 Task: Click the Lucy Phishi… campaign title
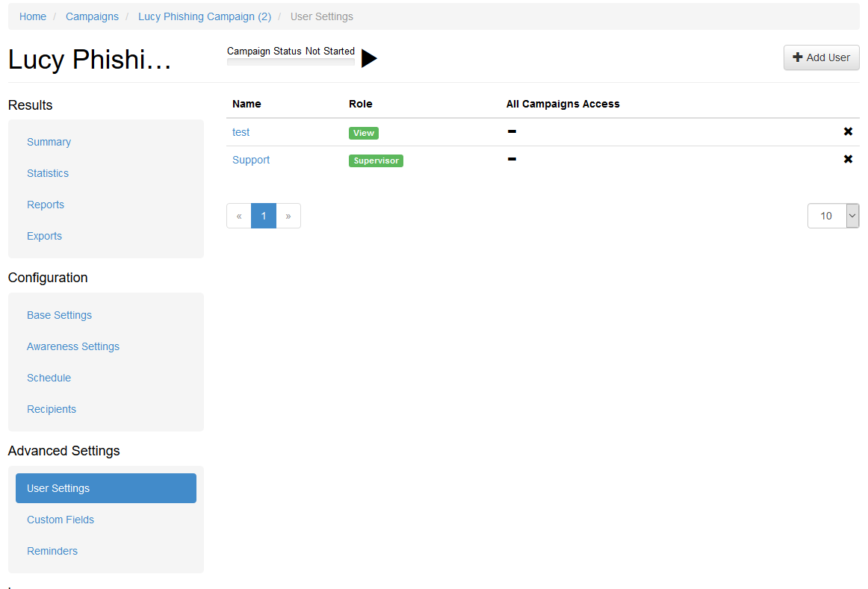(x=90, y=59)
